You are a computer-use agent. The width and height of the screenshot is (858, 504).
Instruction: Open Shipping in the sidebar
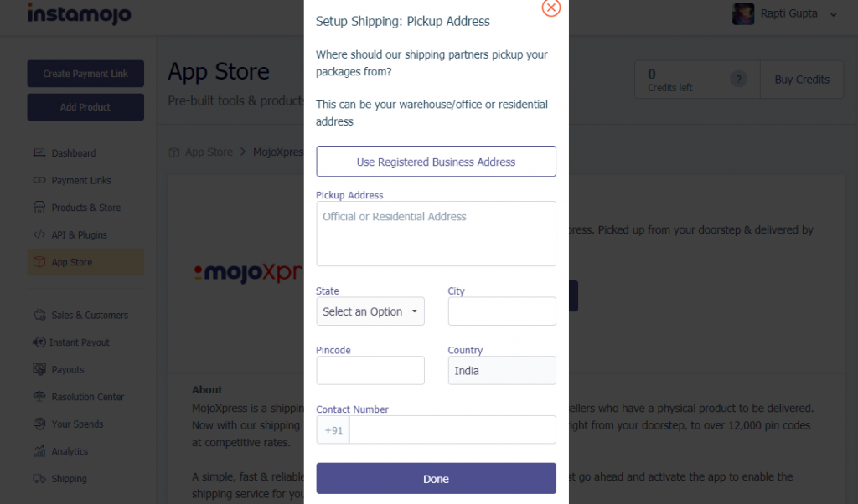(x=69, y=479)
